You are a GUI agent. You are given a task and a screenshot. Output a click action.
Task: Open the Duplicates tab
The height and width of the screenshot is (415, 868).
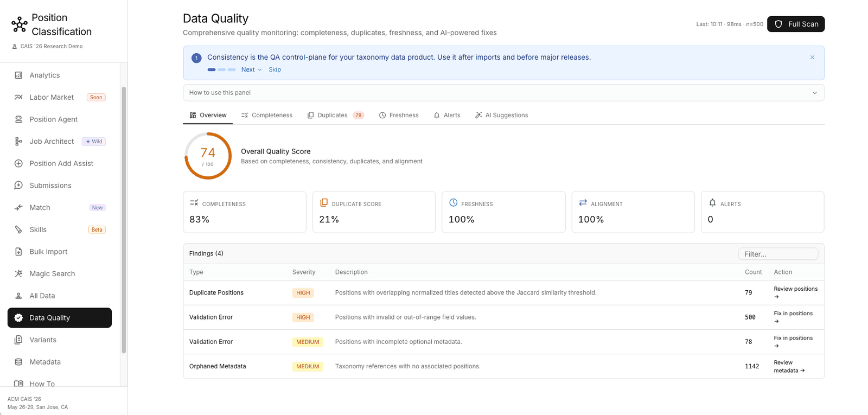click(336, 115)
